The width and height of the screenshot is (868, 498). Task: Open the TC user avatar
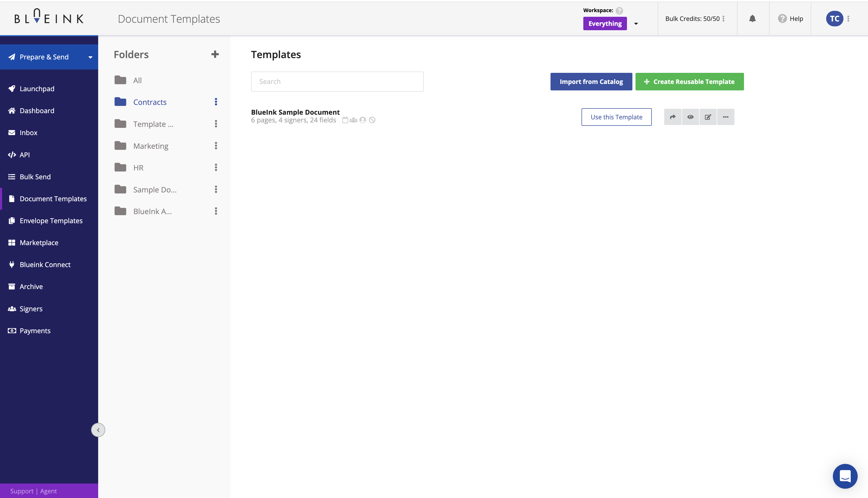pyautogui.click(x=834, y=19)
